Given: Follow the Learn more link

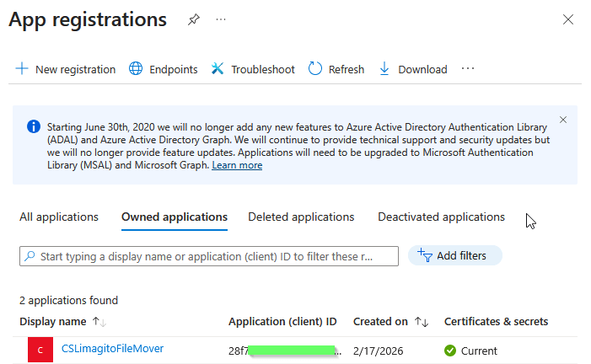Looking at the screenshot, I should pyautogui.click(x=237, y=165).
